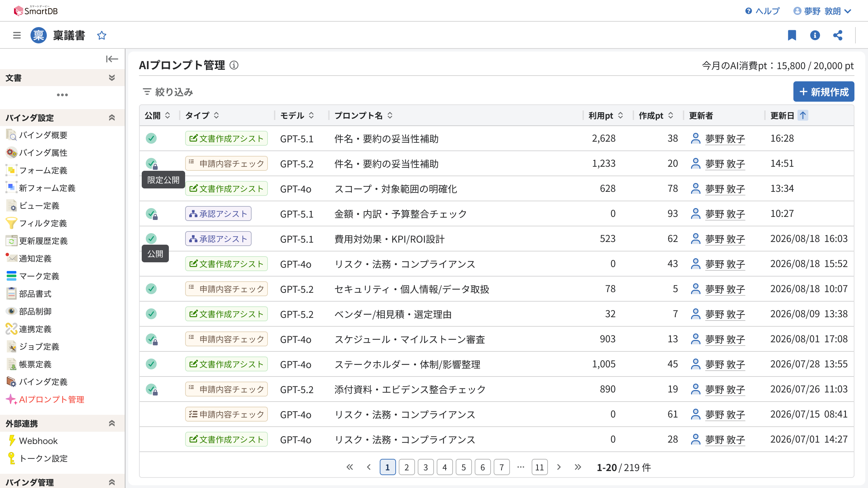Click the 連携定義 link icon
868x488 pixels.
pos(12,329)
